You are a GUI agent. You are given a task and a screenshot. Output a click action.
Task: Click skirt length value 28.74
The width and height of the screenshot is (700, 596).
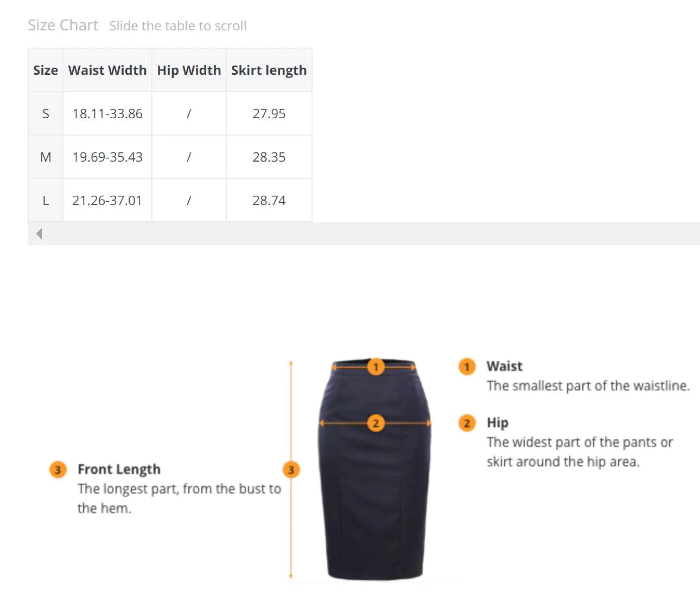tap(269, 200)
